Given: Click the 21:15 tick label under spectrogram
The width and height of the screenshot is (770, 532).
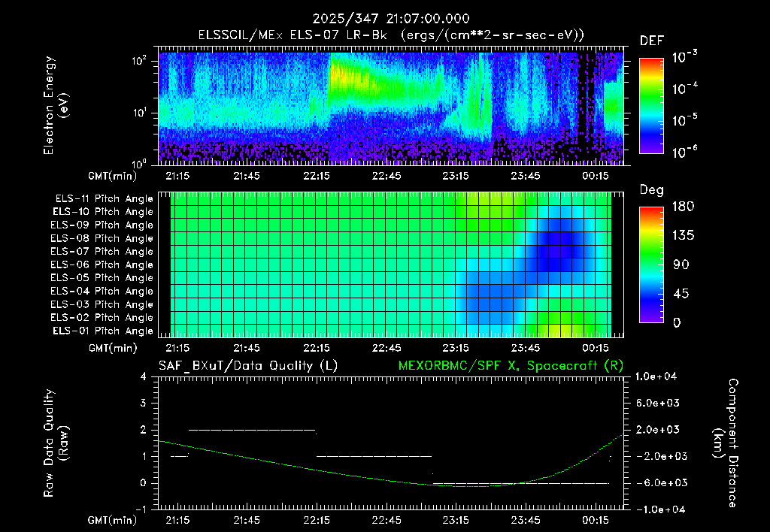Looking at the screenshot, I should tap(177, 176).
